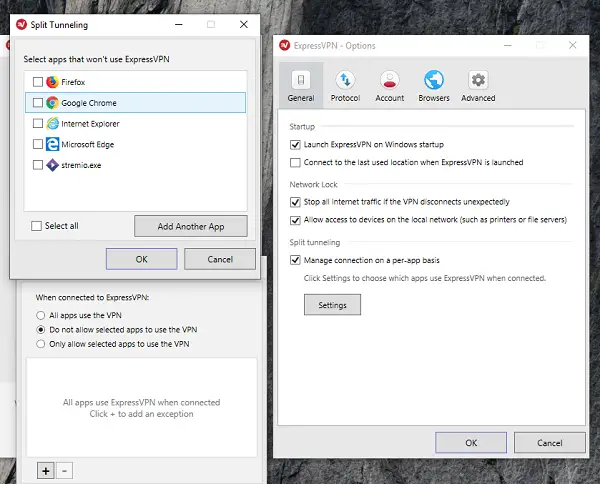Click the minus button to remove exception
Screen dimensions: 600x484
click(x=64, y=471)
